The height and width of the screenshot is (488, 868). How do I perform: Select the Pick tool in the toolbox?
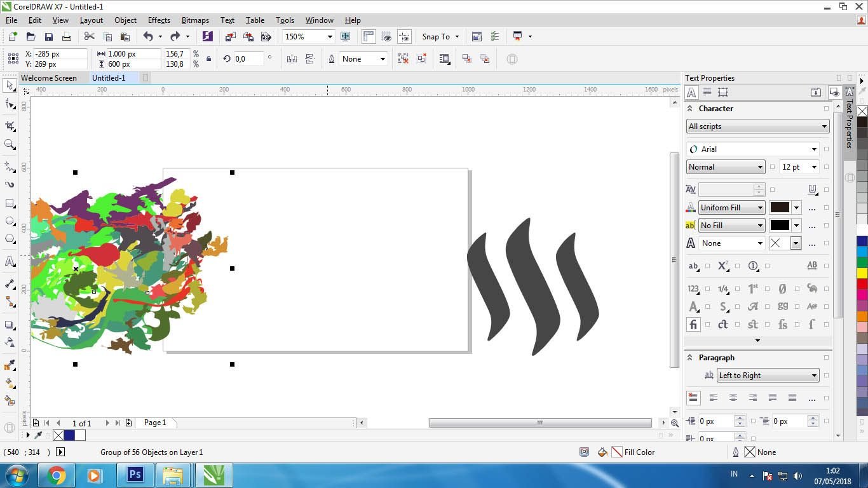[x=10, y=85]
